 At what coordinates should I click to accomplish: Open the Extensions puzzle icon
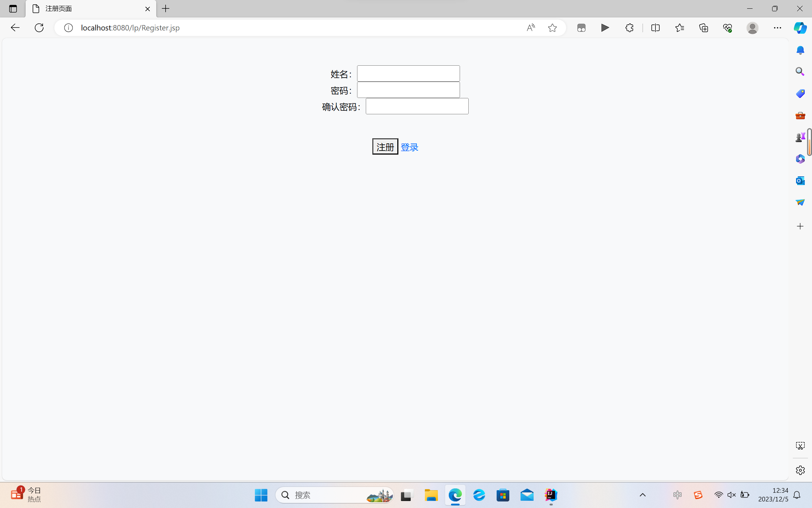(x=629, y=28)
